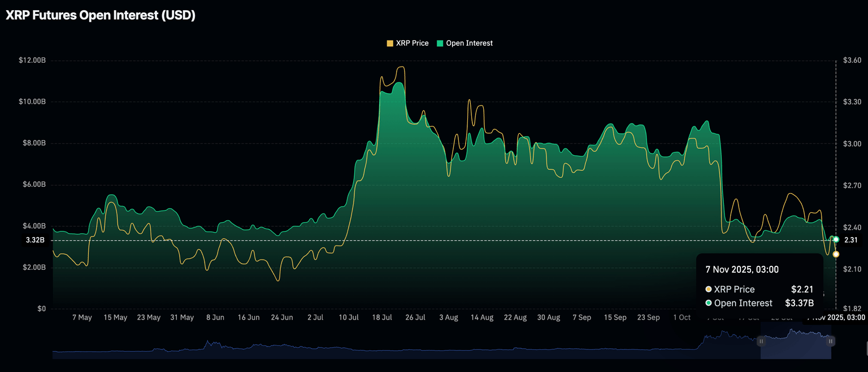Click the green Open Interest legend square
Viewport: 868px width, 372px height.
440,43
